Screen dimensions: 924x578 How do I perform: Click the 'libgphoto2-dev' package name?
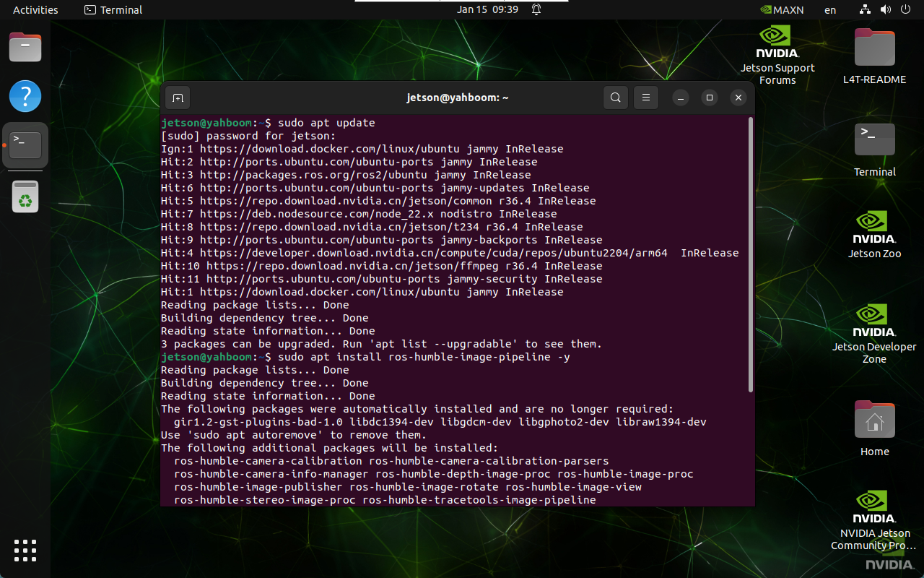point(563,422)
